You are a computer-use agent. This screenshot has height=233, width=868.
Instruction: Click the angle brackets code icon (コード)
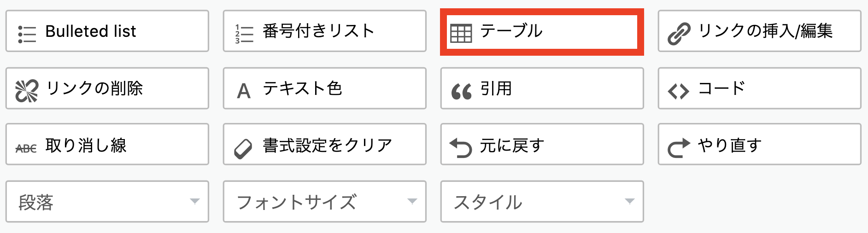(679, 92)
